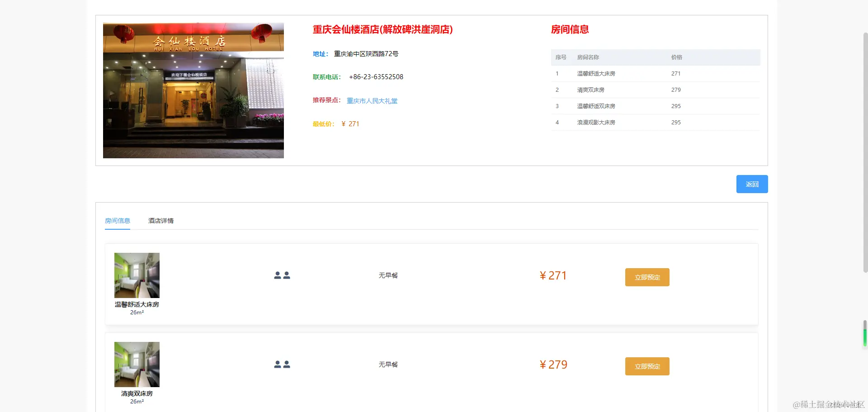Viewport: 868px width, 412px height.
Task: Click the two-guest occupancy icon for 温馨舒适大床房
Action: tap(282, 275)
